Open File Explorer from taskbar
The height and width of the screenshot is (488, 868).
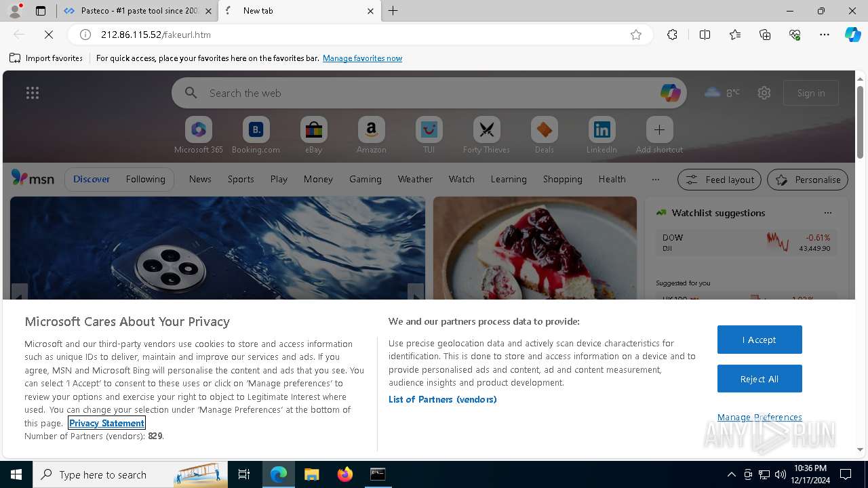click(311, 474)
